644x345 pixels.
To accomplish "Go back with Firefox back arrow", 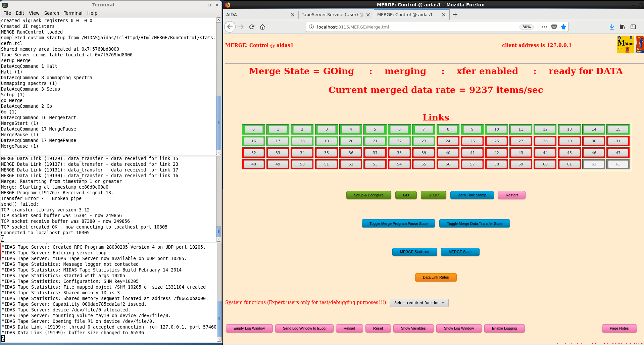I will 230,27.
